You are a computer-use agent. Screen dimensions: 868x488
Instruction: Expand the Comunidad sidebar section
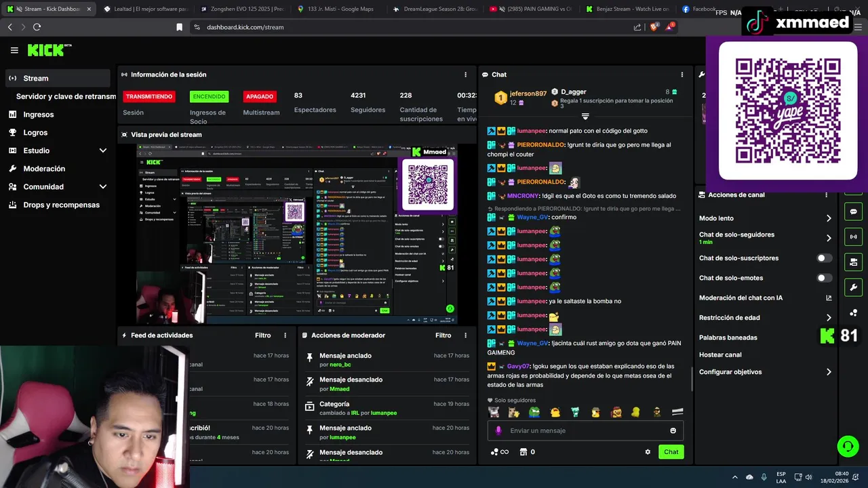[x=103, y=186]
